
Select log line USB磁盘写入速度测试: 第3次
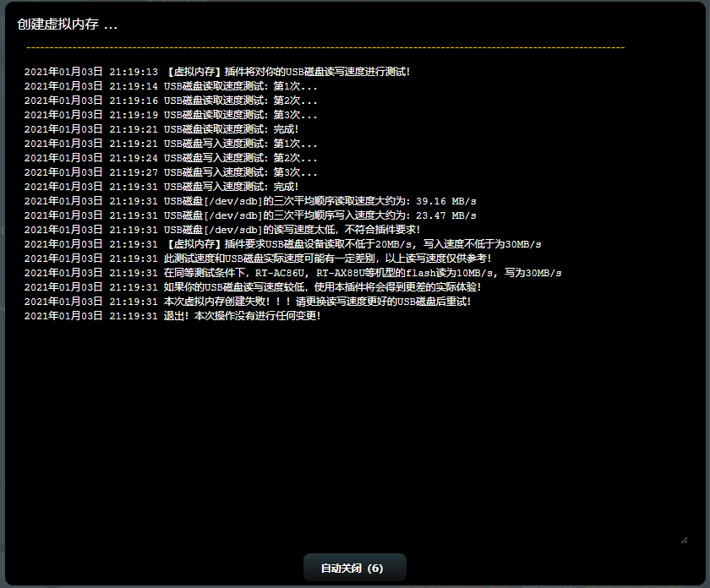[171, 172]
